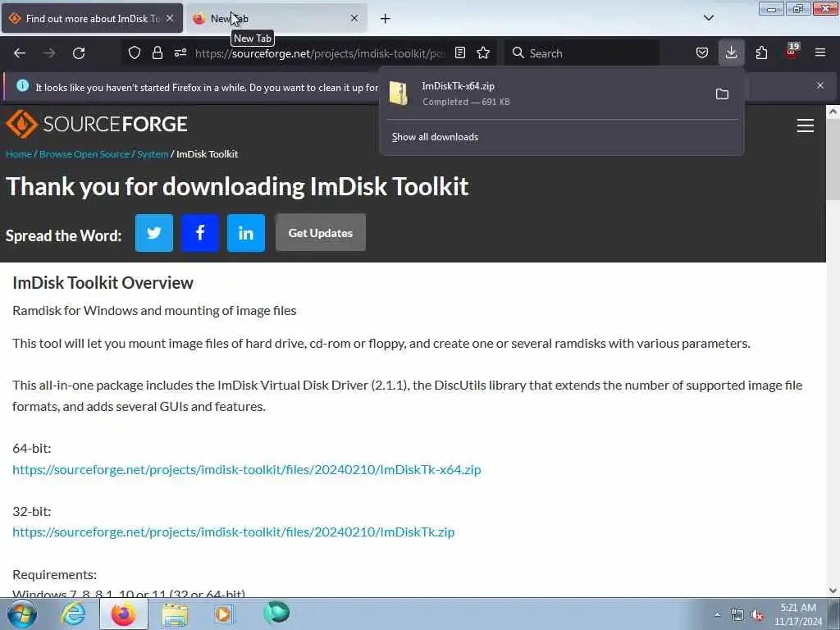Click the green round taskbar app icon

click(276, 613)
